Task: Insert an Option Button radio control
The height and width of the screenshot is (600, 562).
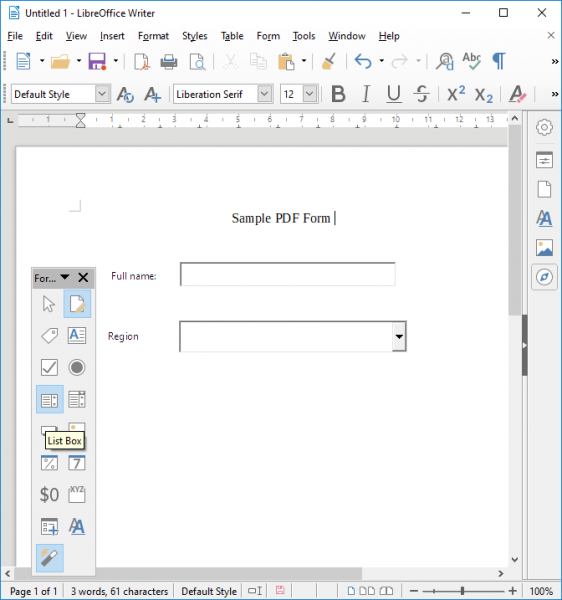Action: (x=77, y=368)
